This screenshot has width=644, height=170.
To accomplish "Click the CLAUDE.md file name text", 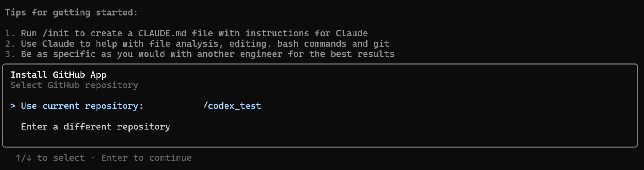I will [162, 33].
